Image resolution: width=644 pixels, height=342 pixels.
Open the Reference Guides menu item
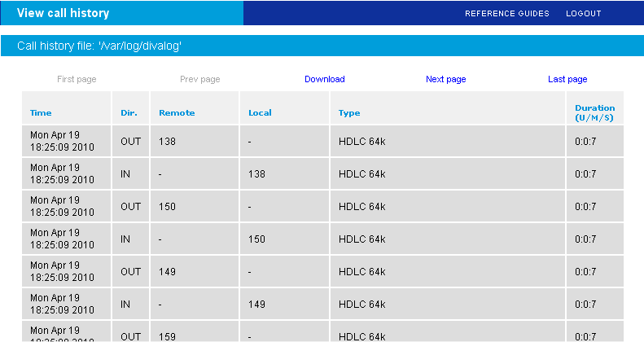[506, 14]
